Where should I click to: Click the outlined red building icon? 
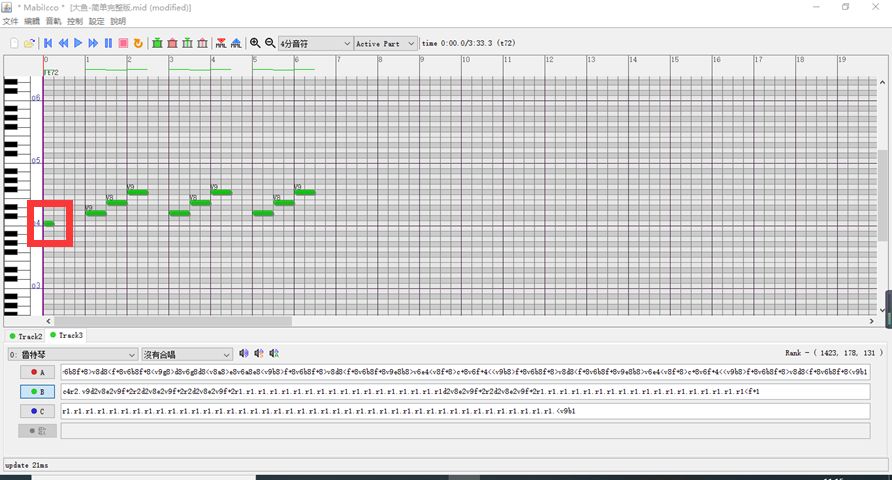click(x=202, y=43)
